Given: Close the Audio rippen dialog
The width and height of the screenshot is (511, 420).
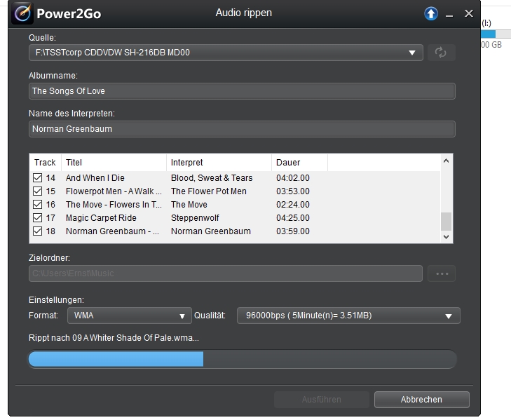Looking at the screenshot, I should point(469,13).
